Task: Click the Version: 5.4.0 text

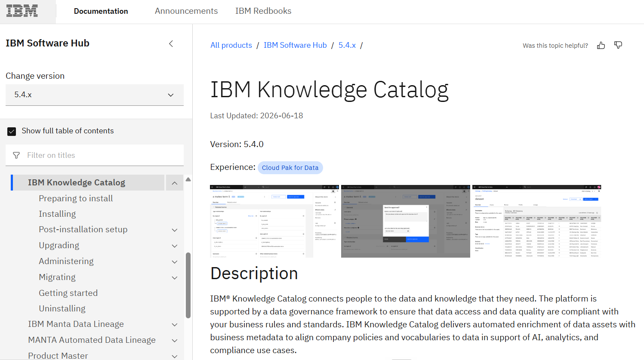Action: [237, 145]
